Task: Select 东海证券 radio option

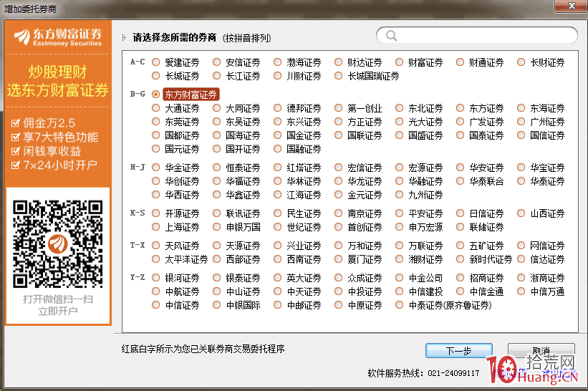Action: click(x=521, y=108)
